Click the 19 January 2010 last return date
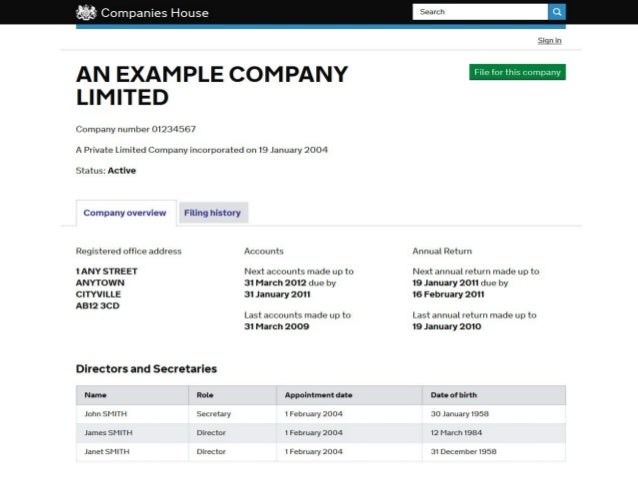 (x=447, y=326)
